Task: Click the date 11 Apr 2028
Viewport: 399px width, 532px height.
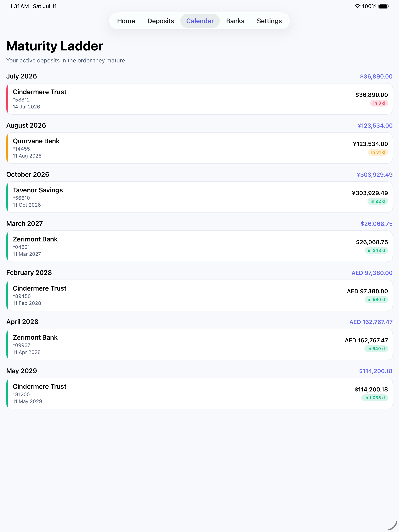Action: point(27,352)
